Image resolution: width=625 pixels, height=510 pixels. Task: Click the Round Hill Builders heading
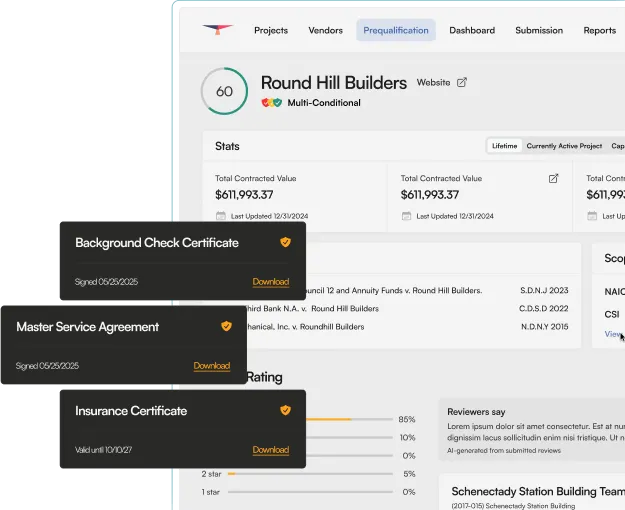334,83
